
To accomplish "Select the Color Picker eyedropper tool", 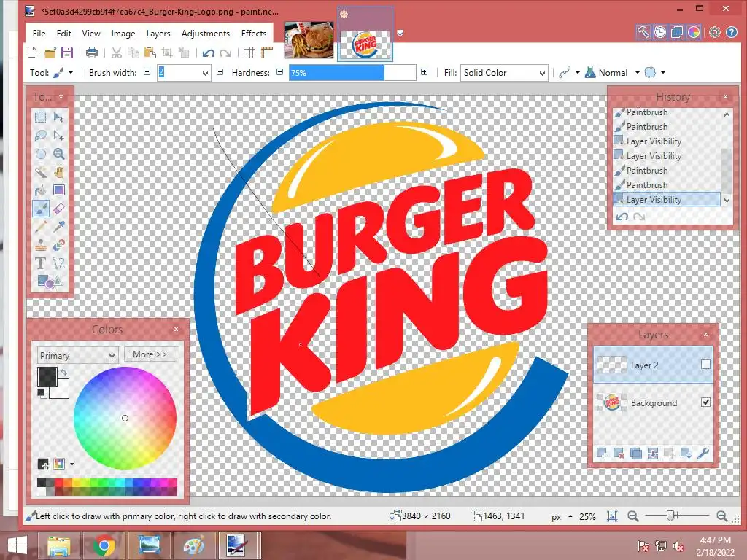I will click(x=58, y=226).
